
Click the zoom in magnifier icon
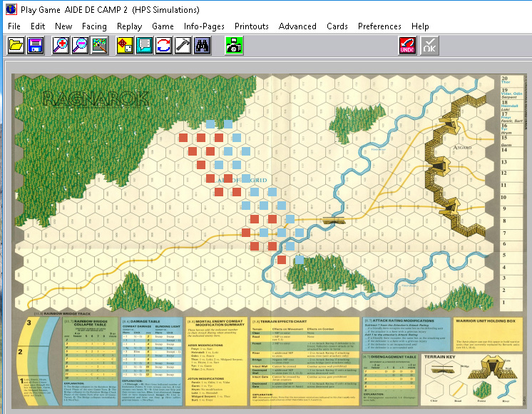[61, 45]
